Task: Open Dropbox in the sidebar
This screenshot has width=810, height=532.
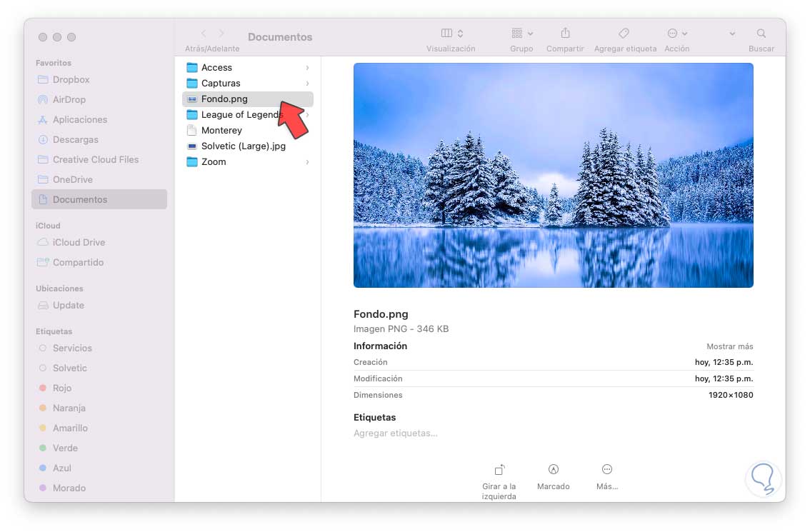Action: pos(99,79)
